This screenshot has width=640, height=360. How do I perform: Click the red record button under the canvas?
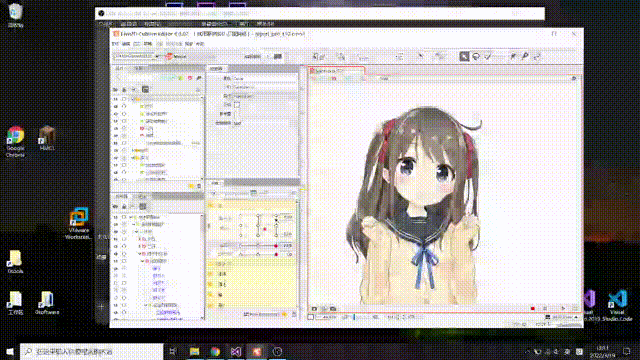[x=533, y=309]
